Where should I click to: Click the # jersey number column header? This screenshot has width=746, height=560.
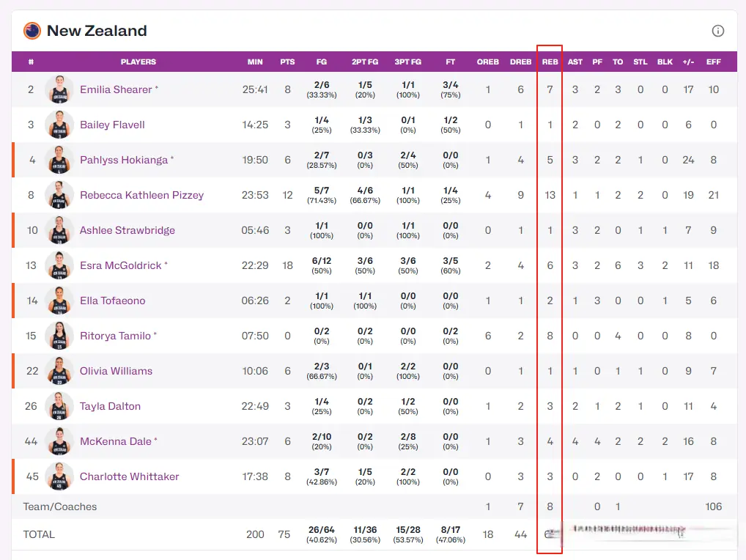tap(31, 62)
